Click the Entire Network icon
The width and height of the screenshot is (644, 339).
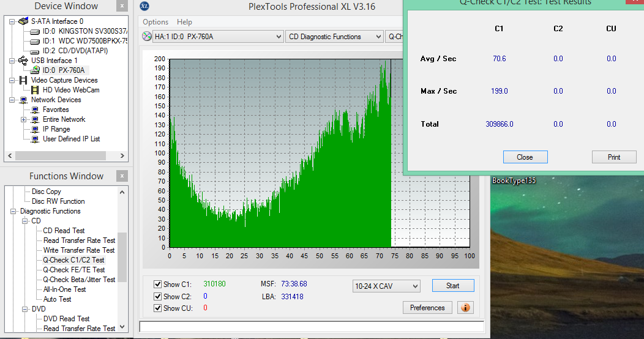[x=36, y=119]
